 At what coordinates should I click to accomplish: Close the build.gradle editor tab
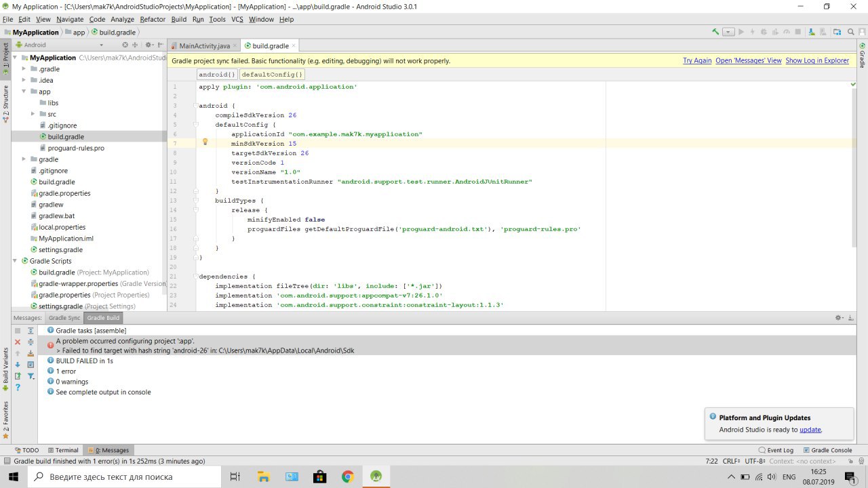[293, 45]
